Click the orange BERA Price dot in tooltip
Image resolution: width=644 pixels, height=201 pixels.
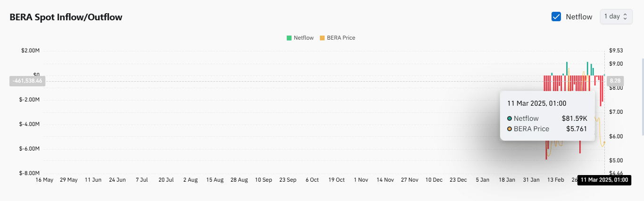[x=510, y=129]
